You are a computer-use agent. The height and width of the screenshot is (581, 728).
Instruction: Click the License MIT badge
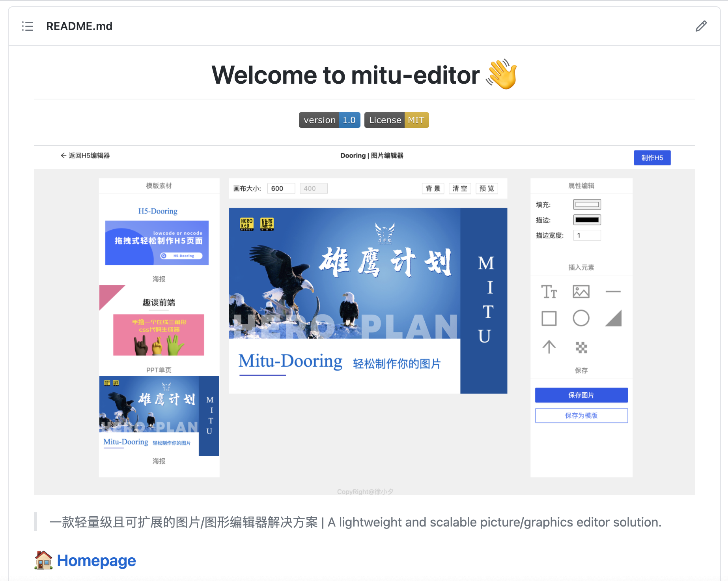(x=396, y=120)
